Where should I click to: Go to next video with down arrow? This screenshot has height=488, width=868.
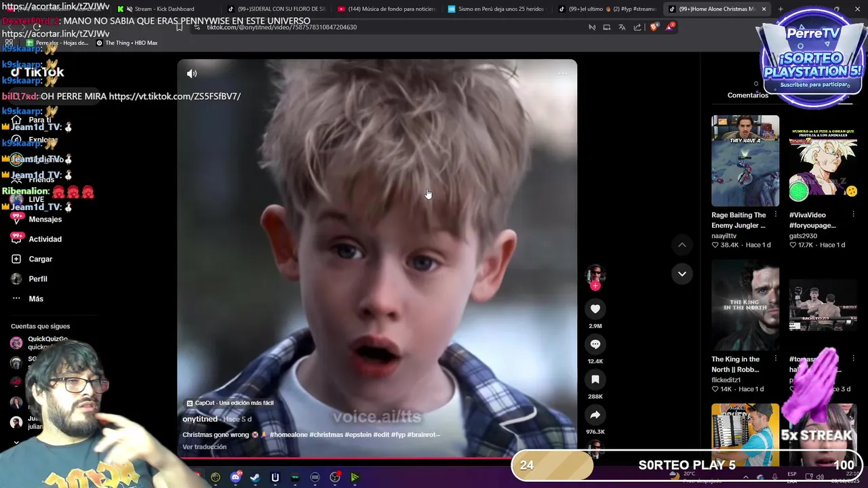click(x=682, y=274)
